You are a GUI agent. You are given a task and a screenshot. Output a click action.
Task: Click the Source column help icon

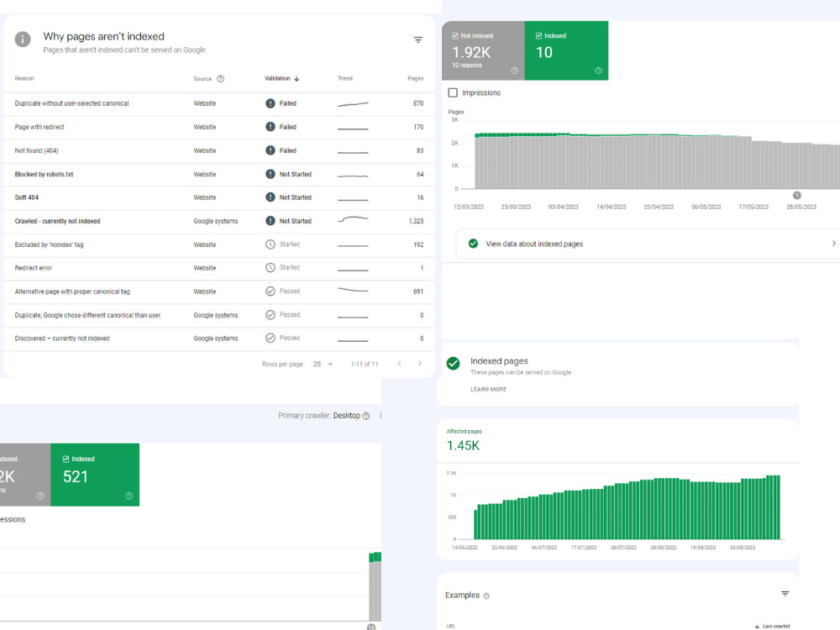click(x=220, y=79)
